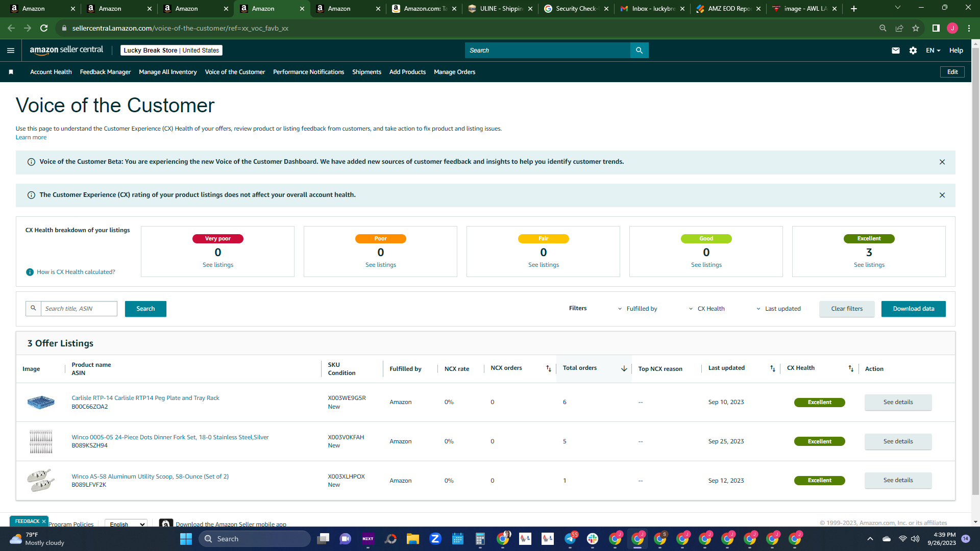Click See details for Carlisle RTP-14 rack

(898, 402)
